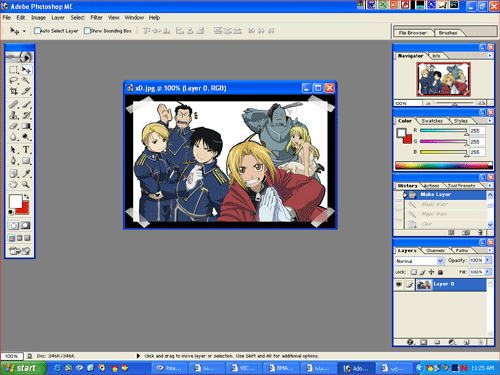This screenshot has width=500, height=375.
Task: Open the Navigator panel options menu
Action: pos(490,56)
